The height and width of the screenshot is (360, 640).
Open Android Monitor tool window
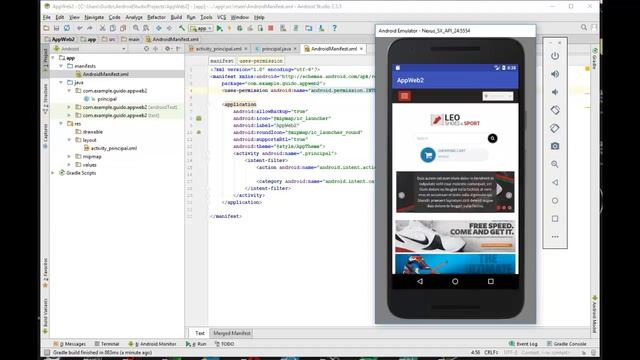click(152, 344)
